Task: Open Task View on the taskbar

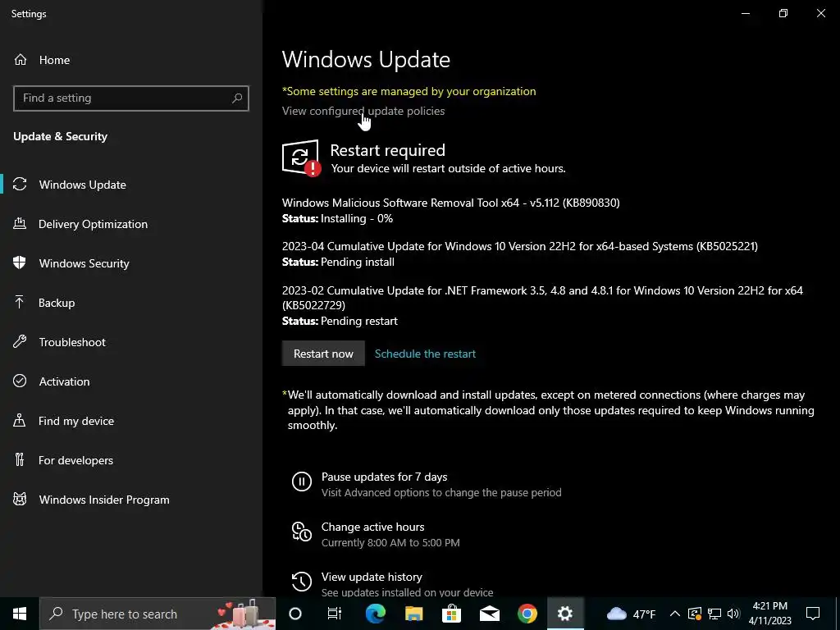Action: coord(335,614)
